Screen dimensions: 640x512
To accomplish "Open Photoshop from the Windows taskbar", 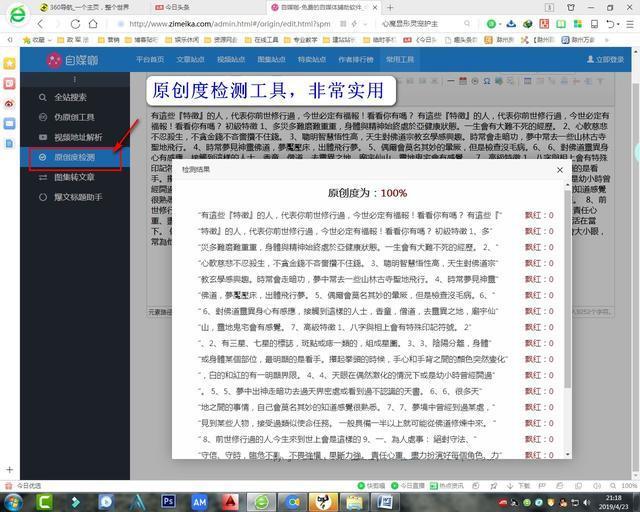I will coord(168,500).
